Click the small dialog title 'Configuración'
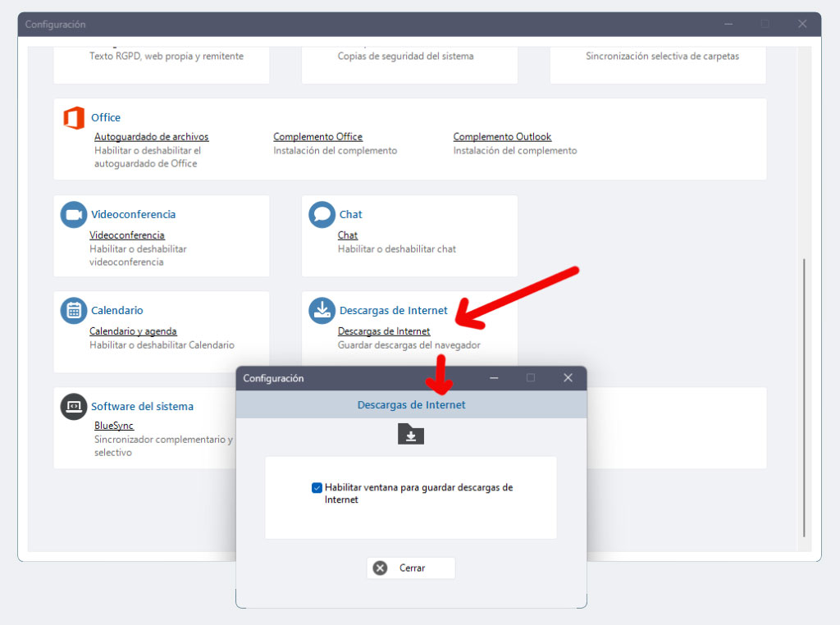The image size is (840, 625). tap(273, 379)
